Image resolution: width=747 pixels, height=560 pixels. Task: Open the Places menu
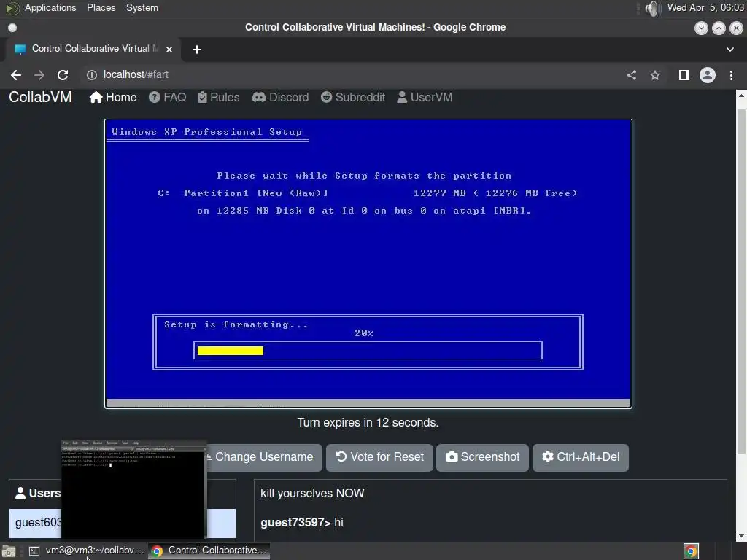[101, 7]
